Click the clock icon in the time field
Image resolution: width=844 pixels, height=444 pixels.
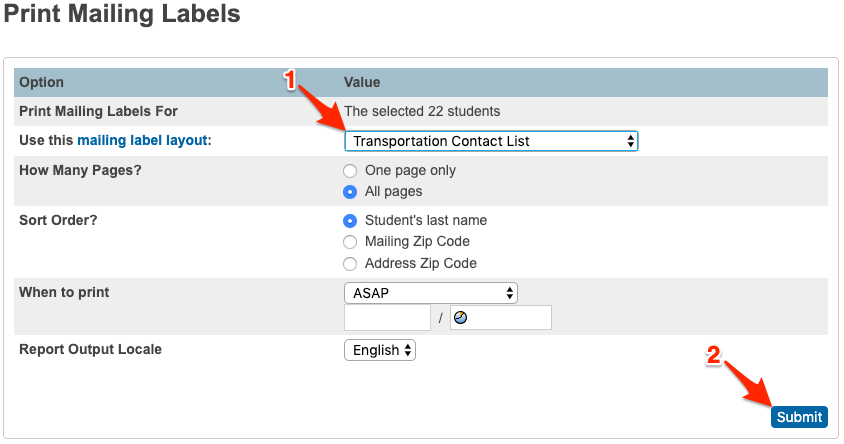[461, 318]
